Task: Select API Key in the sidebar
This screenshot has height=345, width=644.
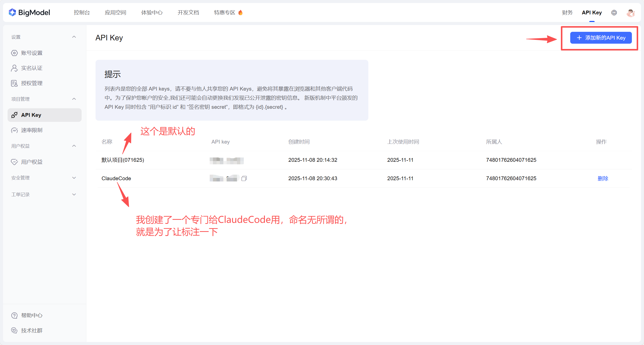Action: tap(44, 115)
